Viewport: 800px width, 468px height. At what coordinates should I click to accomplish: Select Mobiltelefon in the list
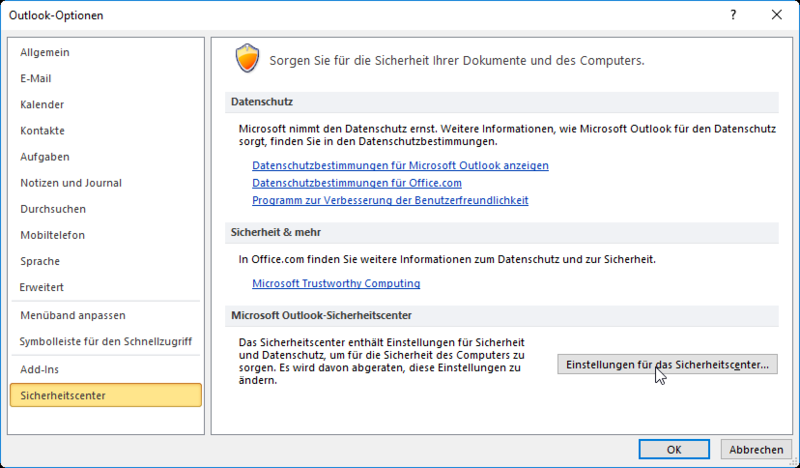(52, 235)
